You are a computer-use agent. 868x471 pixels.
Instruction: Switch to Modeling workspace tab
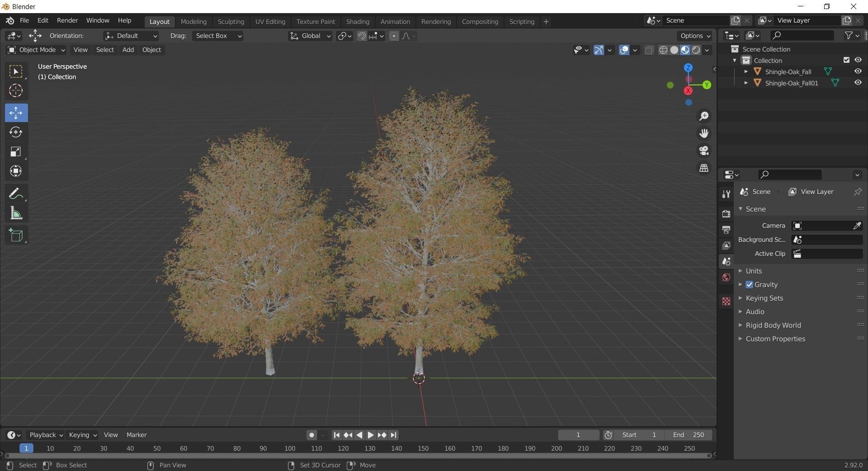pos(193,21)
